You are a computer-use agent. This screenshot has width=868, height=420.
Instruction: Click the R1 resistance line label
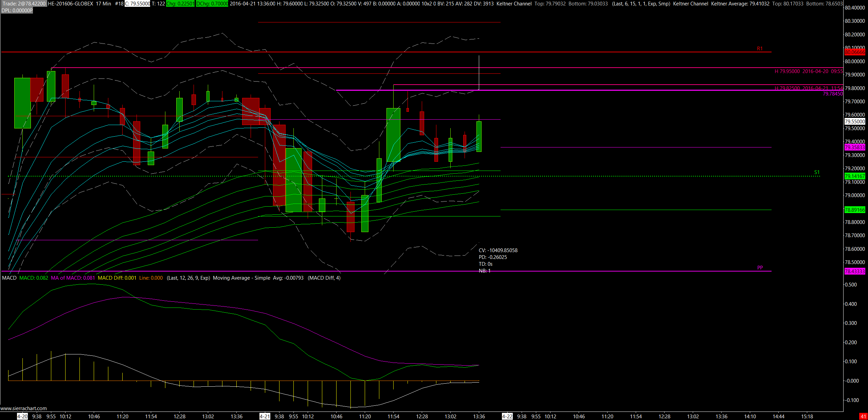pos(760,49)
